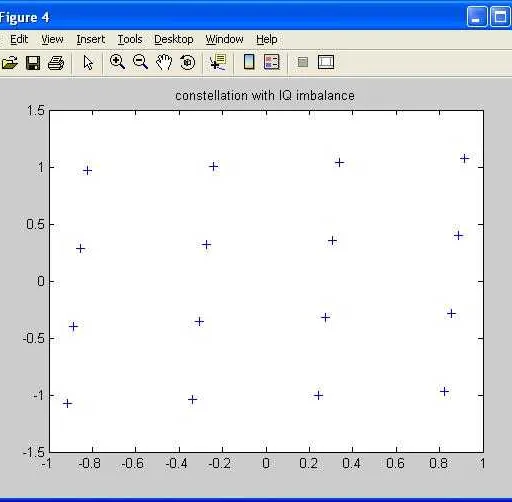Screen dimensions: 512x502
Task: Open the Desktop menu
Action: [x=174, y=39]
